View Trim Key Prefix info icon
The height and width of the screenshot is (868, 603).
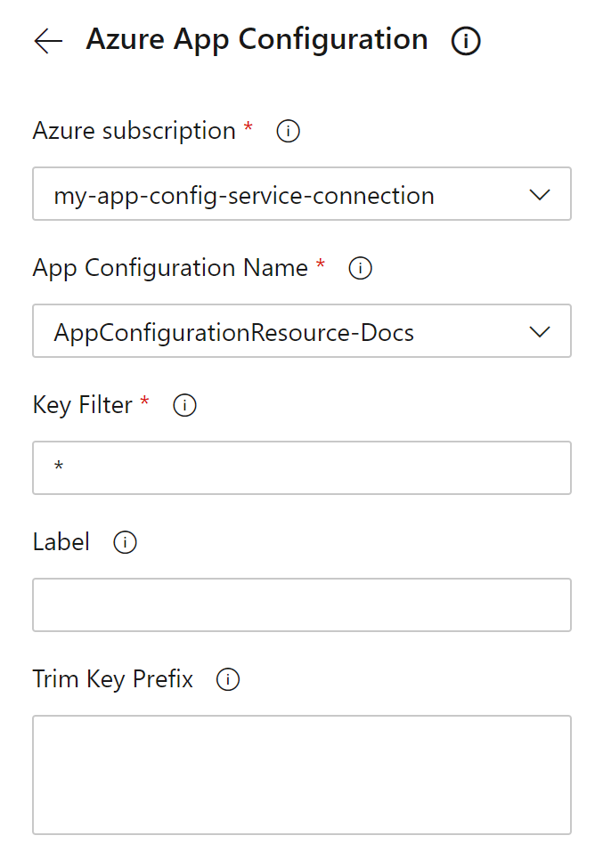pos(228,680)
